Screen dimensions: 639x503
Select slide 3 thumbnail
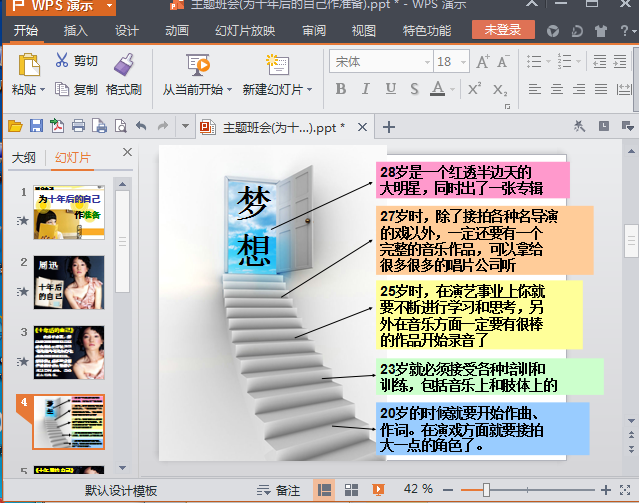[x=69, y=353]
